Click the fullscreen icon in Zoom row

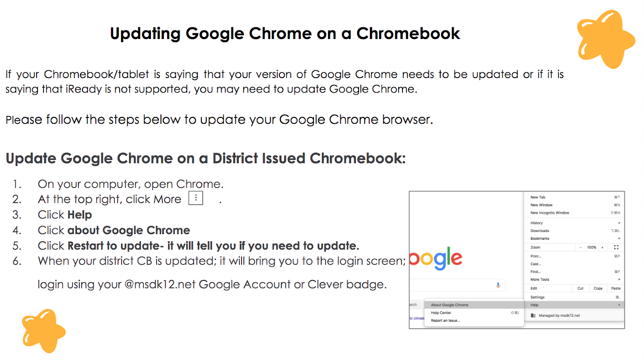[616, 247]
